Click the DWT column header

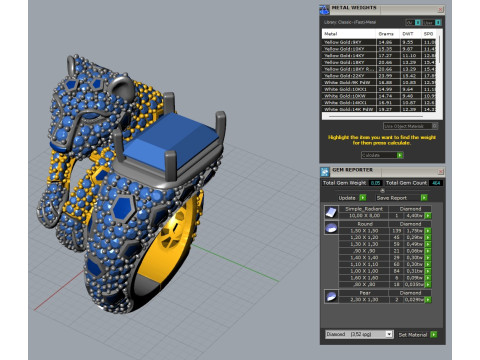411,34
